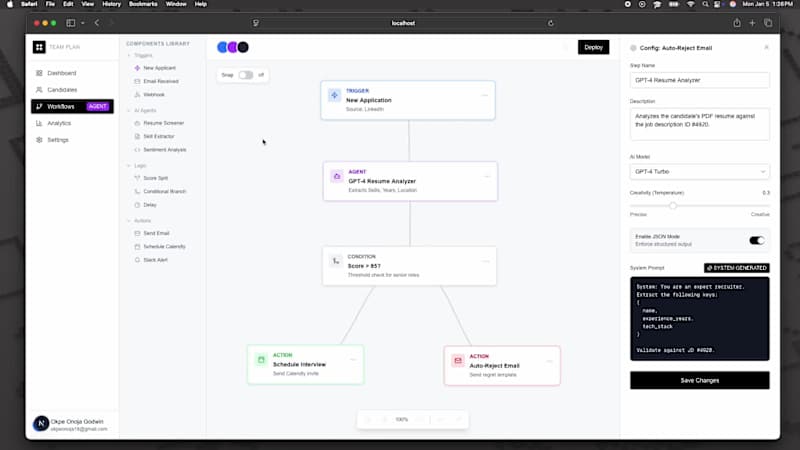Go back in Safari
The image size is (800, 450).
pyautogui.click(x=96, y=23)
